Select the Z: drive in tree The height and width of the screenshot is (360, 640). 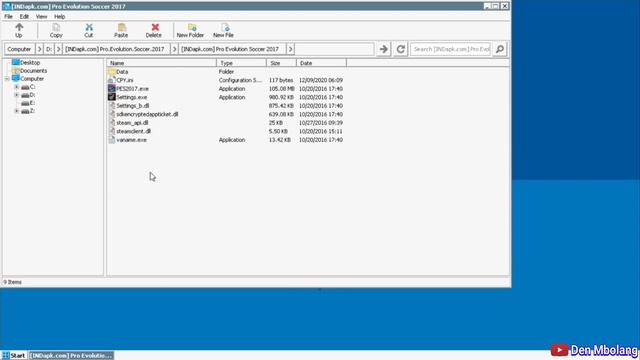click(28, 111)
